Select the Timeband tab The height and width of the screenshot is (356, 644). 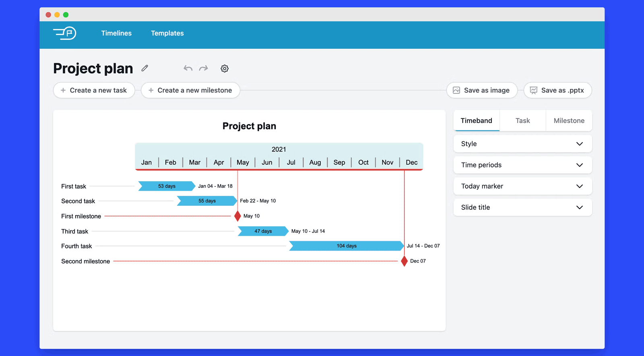[477, 121]
